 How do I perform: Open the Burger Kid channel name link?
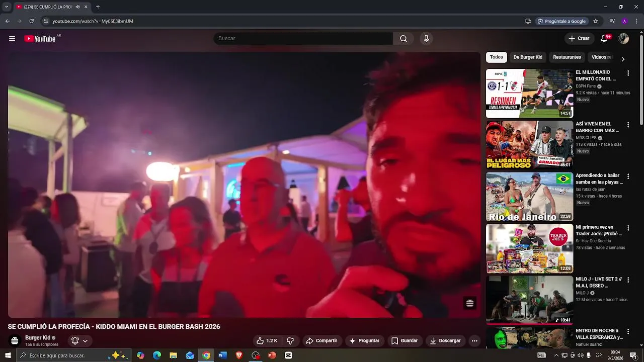point(38,338)
